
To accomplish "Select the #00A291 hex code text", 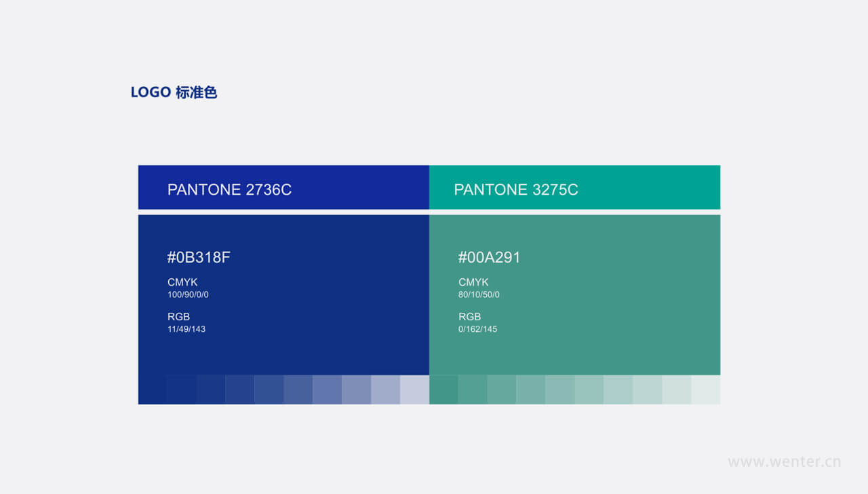I will coord(489,258).
